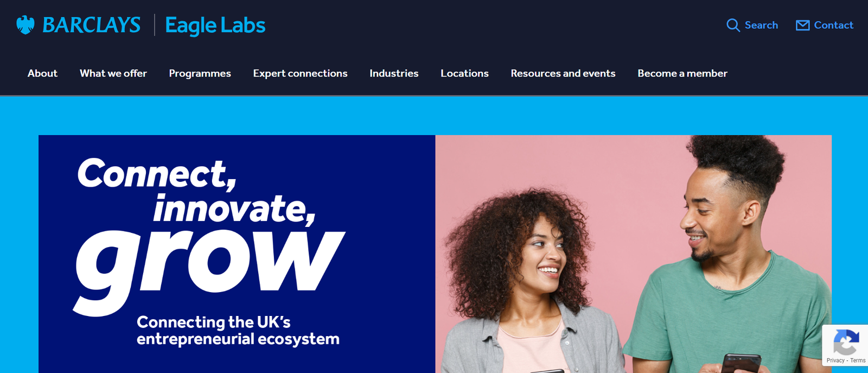Viewport: 868px width, 373px height.
Task: Expand the Programmes navigation item
Action: pyautogui.click(x=200, y=73)
